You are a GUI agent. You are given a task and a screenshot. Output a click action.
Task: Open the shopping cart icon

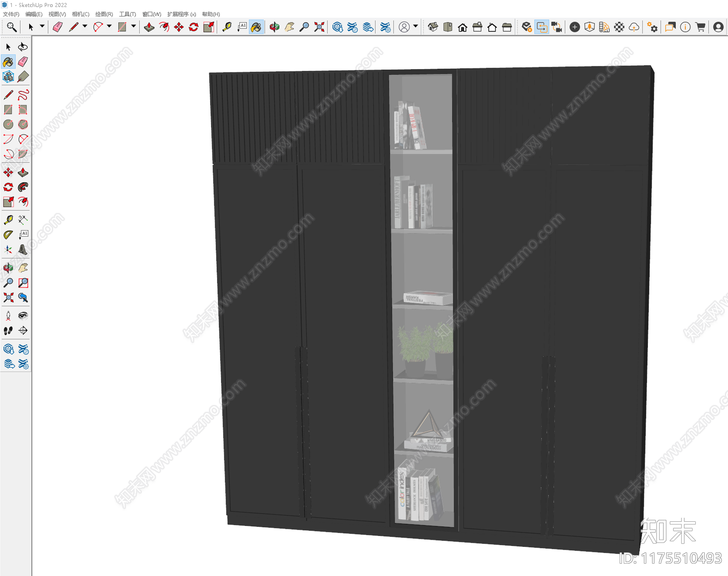(700, 27)
